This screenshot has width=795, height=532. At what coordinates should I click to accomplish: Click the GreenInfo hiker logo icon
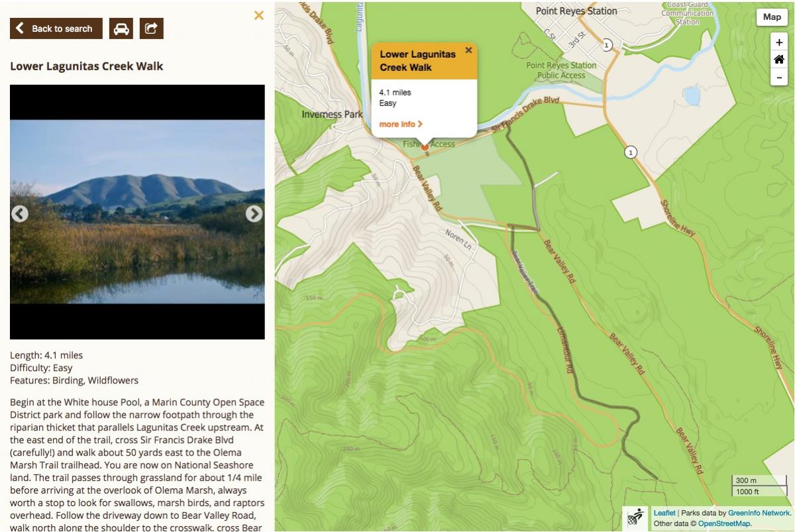click(636, 518)
